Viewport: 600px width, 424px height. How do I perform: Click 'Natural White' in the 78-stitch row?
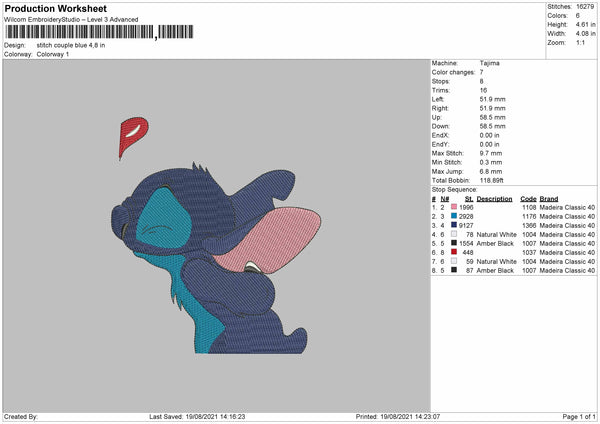point(496,235)
